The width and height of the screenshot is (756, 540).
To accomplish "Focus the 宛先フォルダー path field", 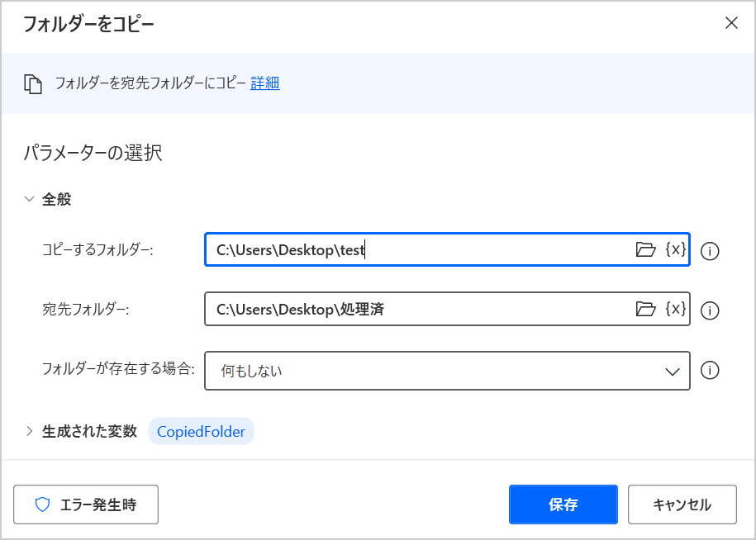I will 413,309.
